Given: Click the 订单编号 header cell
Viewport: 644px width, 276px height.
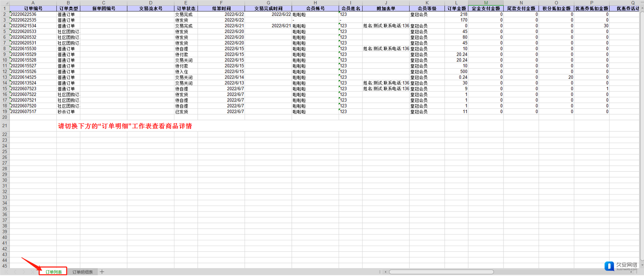Looking at the screenshot, I should [33, 8].
